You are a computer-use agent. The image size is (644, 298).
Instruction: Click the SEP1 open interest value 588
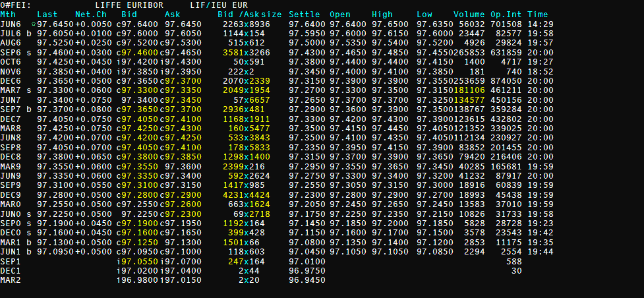513,262
